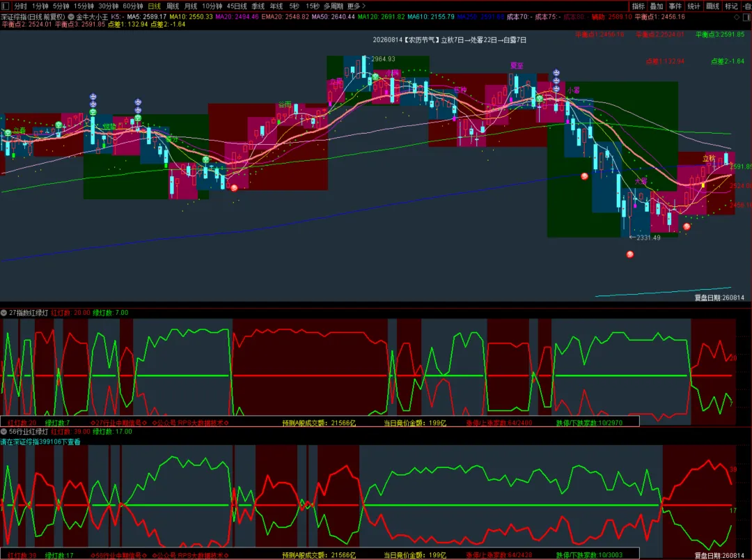
Task: Toggle the left side panel icon
Action: tap(6, 6)
